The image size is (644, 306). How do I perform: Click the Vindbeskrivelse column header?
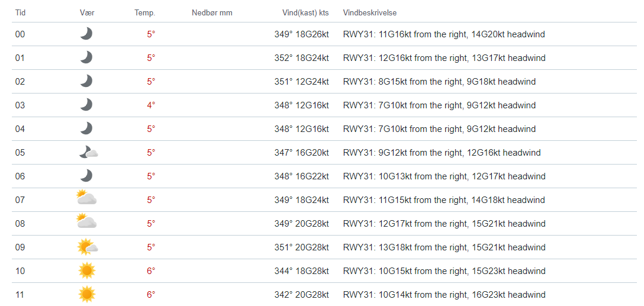coord(370,12)
